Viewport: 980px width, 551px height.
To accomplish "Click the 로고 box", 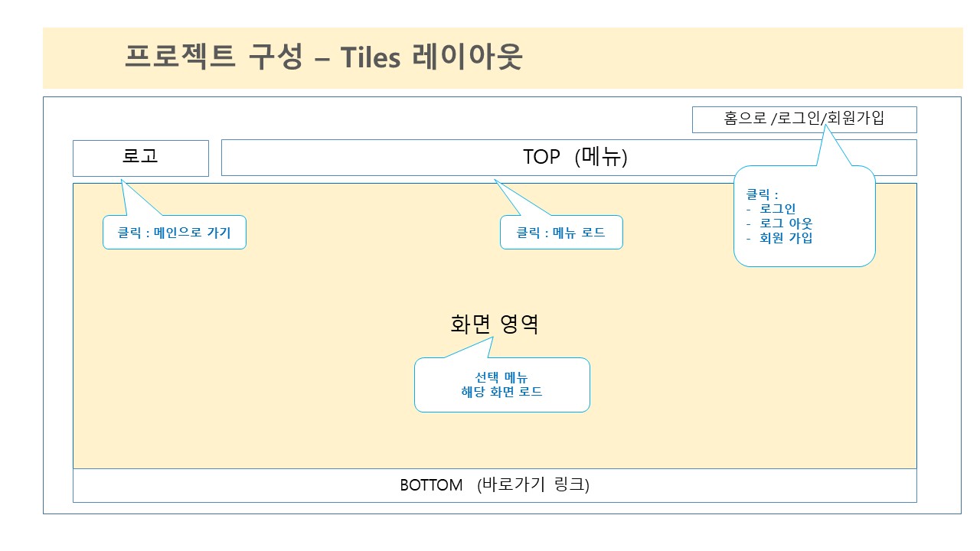I will [141, 158].
